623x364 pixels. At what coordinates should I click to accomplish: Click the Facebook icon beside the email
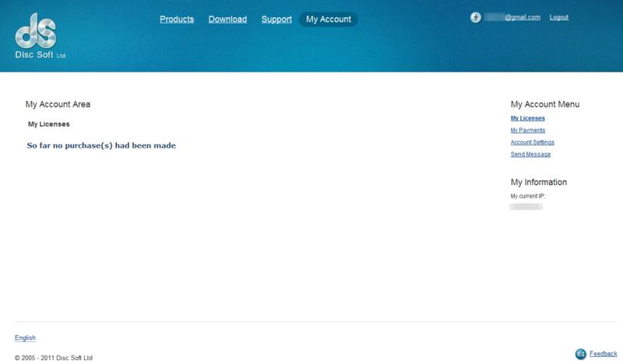click(476, 17)
